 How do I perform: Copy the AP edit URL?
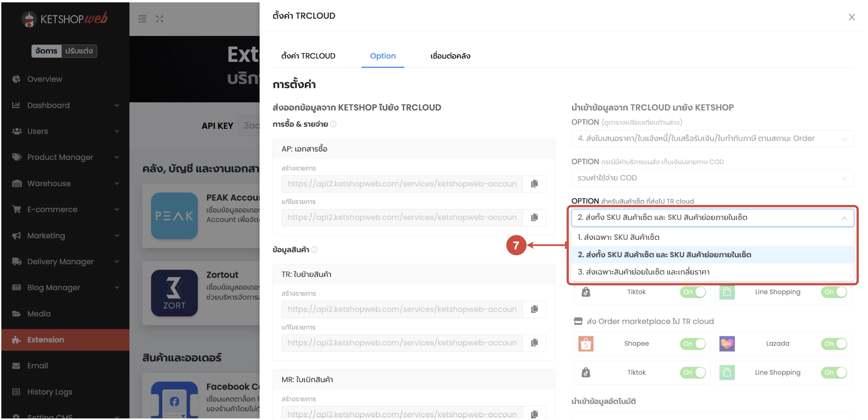coord(534,218)
